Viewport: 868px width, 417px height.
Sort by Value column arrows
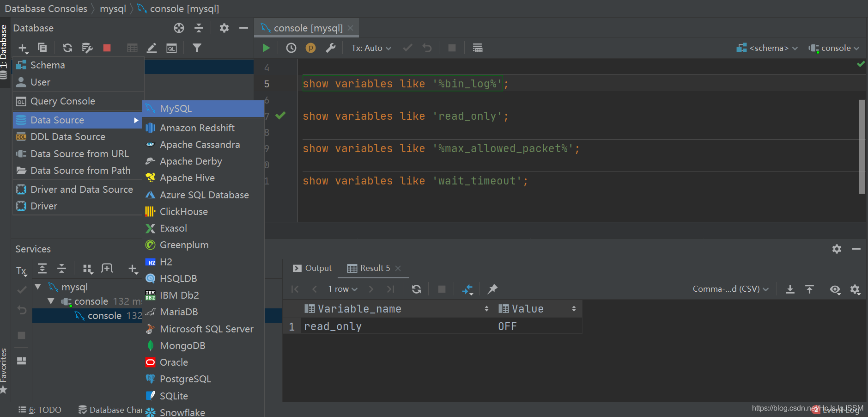pyautogui.click(x=574, y=309)
